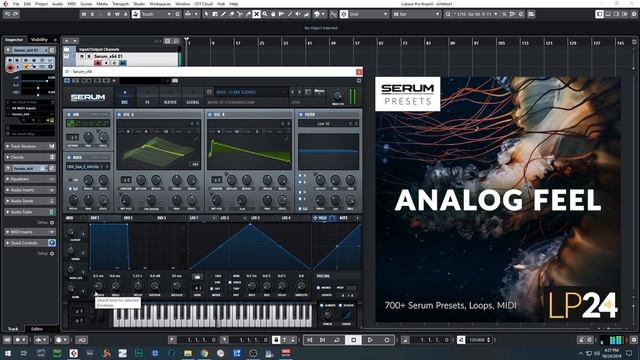Open the automation mode Touch dropdown
This screenshot has height=360, width=640.
coord(156,14)
